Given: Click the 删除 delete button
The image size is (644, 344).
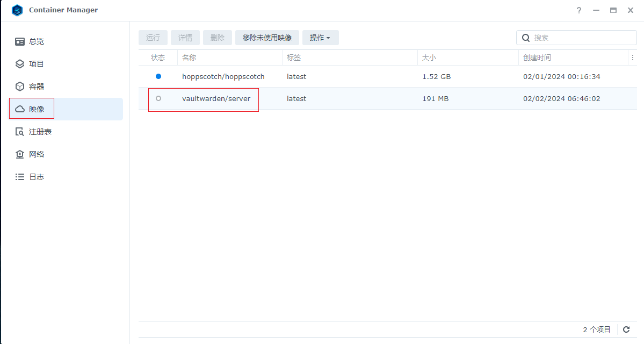Looking at the screenshot, I should point(218,38).
